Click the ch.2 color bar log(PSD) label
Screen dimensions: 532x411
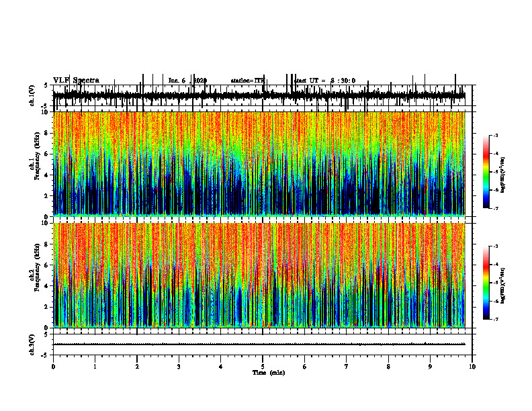[x=503, y=285]
